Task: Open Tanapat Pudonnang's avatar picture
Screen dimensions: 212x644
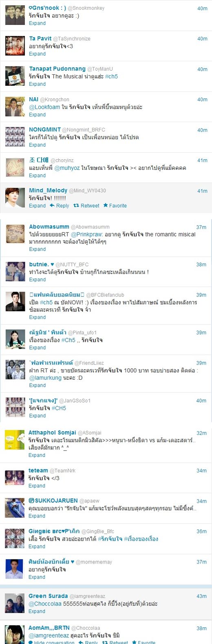Action: tap(15, 76)
